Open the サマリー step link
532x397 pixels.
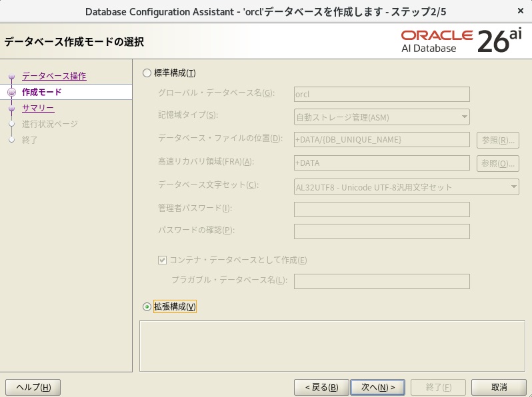pos(38,108)
